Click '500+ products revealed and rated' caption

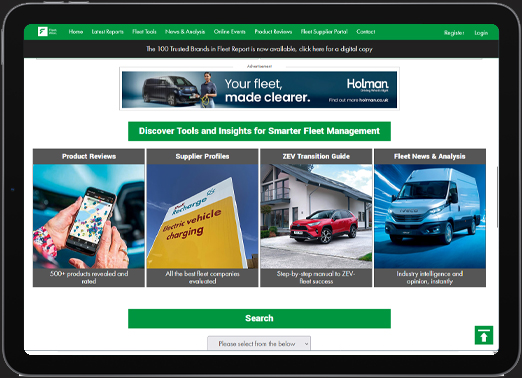[89, 277]
